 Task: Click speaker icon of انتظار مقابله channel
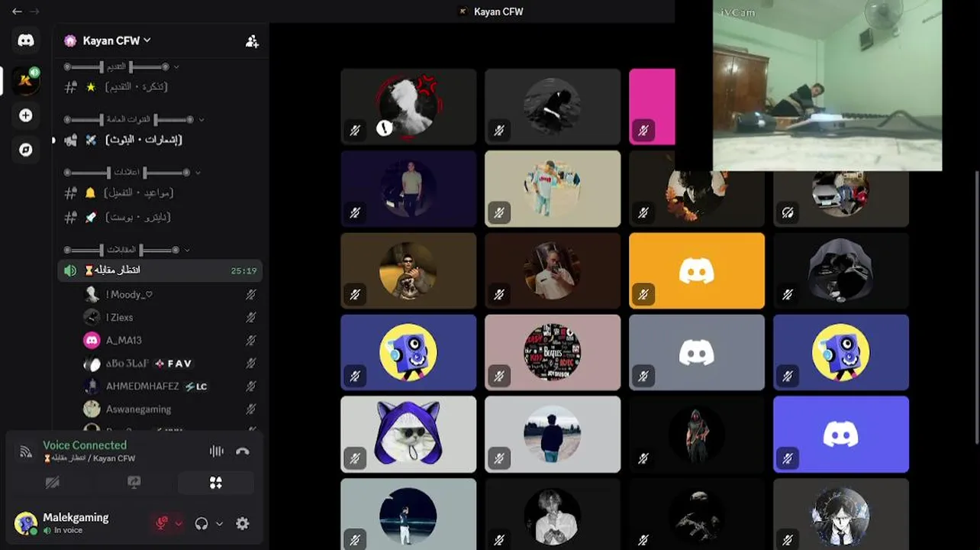tap(70, 270)
